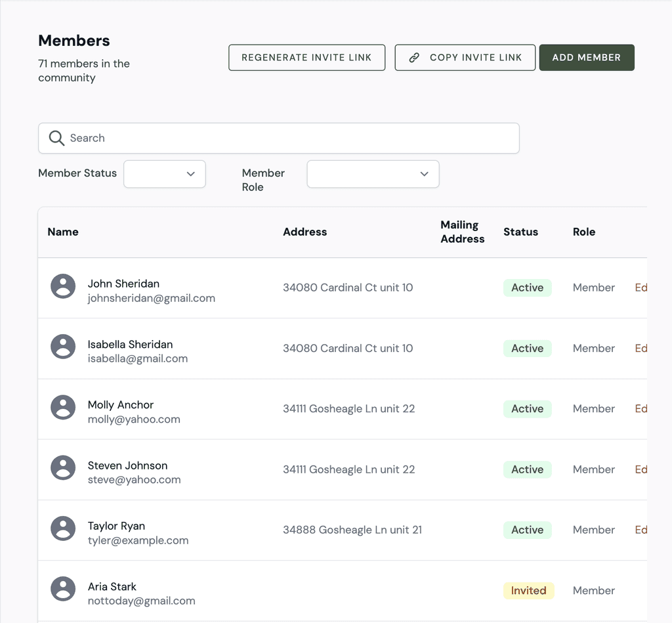Image resolution: width=672 pixels, height=623 pixels.
Task: Click the Regenerate Invite Link button
Action: [307, 58]
